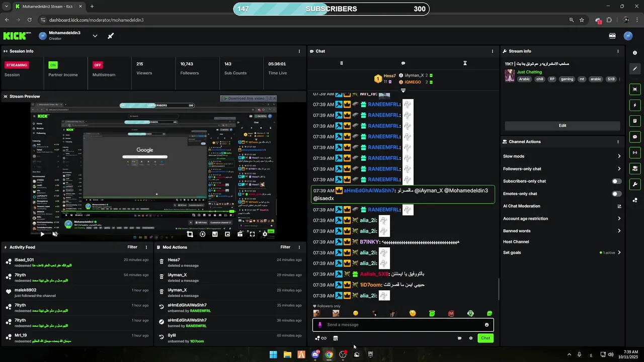Open AI Chat Moderation link

(562, 206)
